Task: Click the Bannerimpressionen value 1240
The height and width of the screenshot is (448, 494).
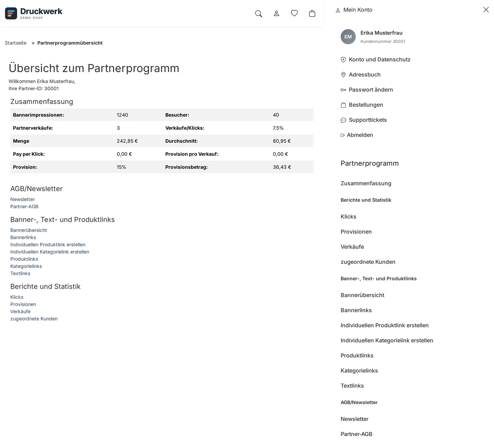Action: click(x=122, y=115)
